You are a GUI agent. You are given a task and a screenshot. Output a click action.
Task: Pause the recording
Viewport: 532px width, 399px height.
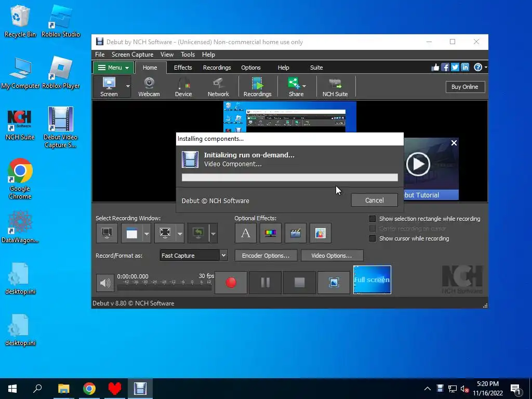(265, 282)
